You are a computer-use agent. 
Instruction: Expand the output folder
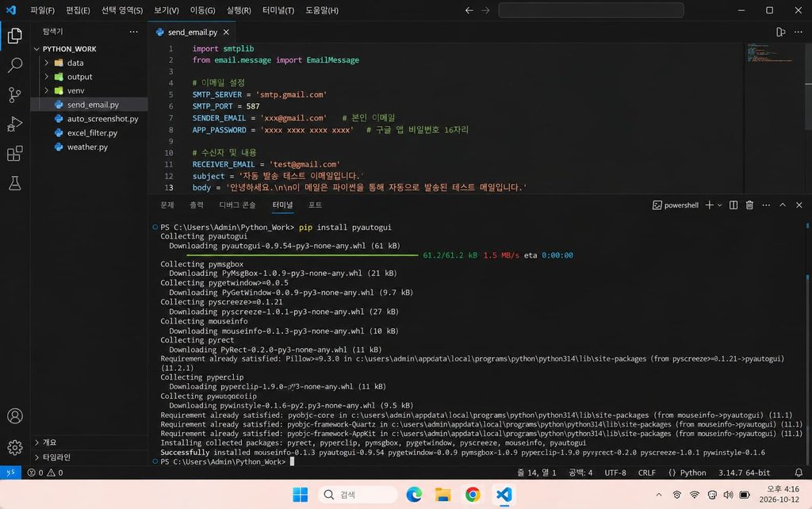point(47,77)
